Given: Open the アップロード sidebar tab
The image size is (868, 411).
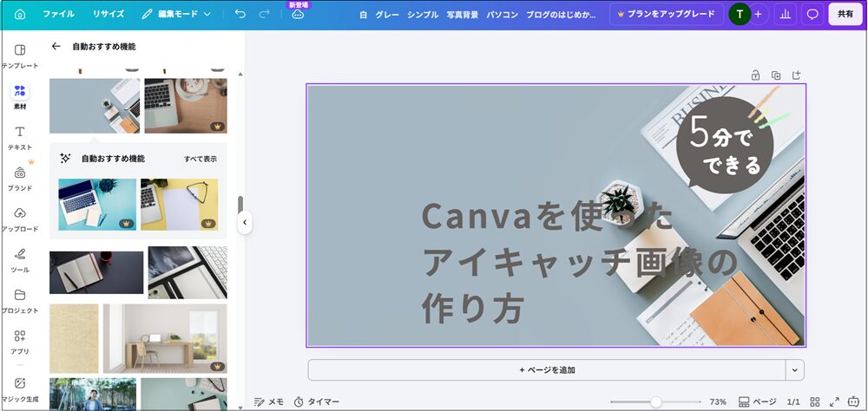Looking at the screenshot, I should [20, 219].
